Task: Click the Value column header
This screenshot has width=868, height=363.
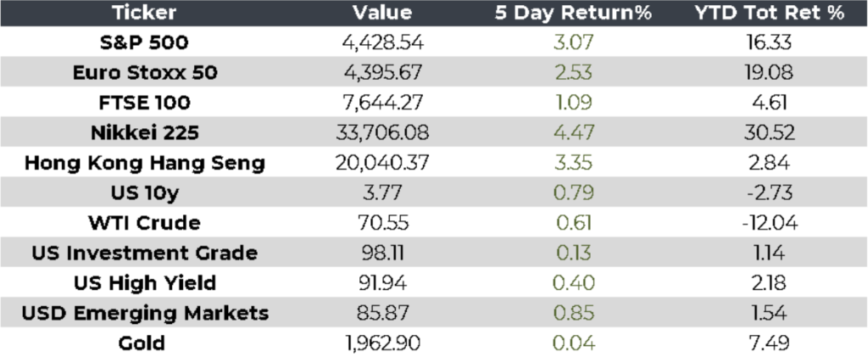Action: [381, 13]
